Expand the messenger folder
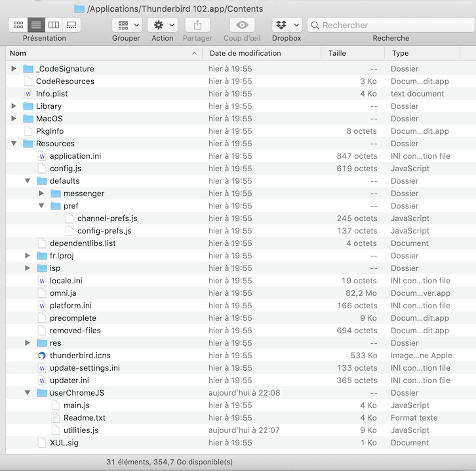Screen dimensions: 476x471 [41, 194]
